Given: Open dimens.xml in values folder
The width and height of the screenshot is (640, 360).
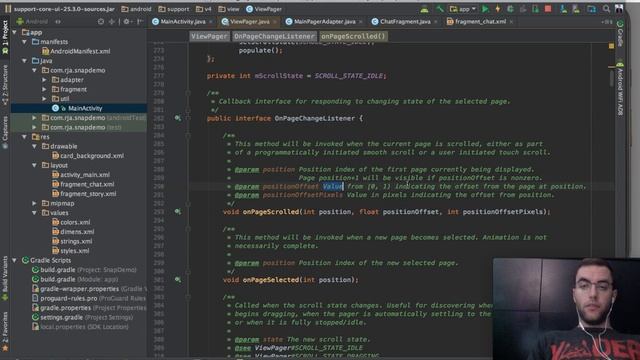Looking at the screenshot, I should (x=73, y=231).
